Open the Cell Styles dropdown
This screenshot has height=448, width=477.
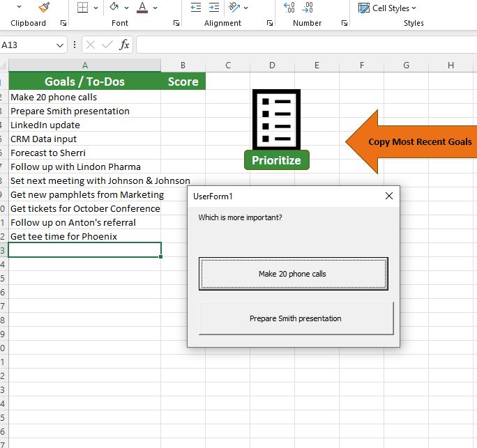tap(387, 8)
